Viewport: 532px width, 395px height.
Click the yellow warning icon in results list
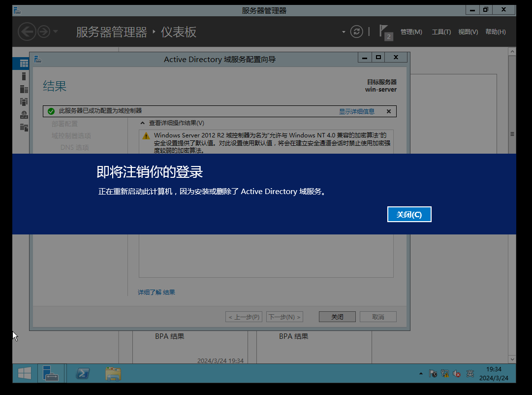(x=146, y=136)
